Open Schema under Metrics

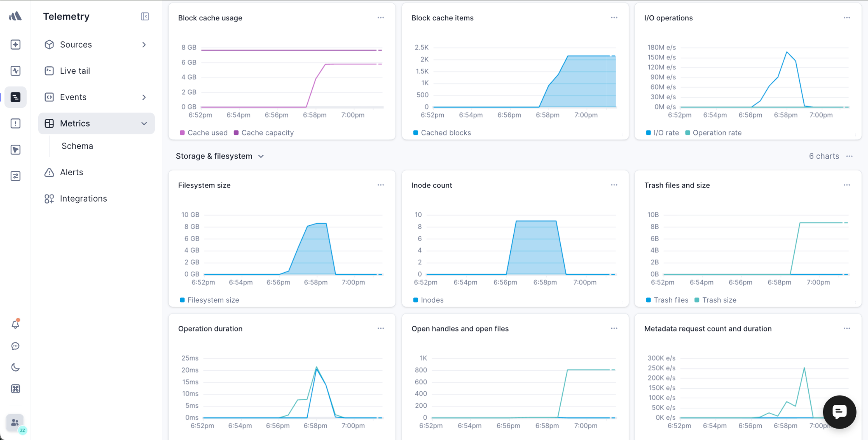click(x=77, y=146)
